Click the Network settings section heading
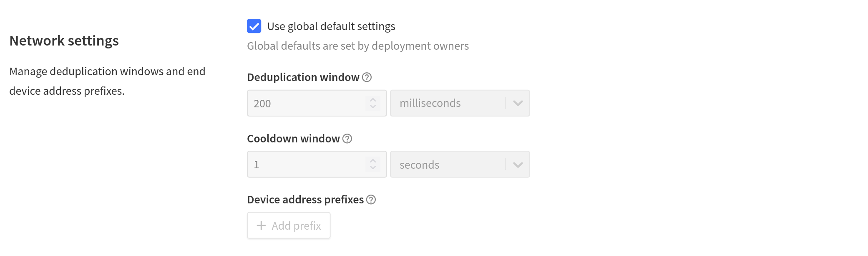 coord(64,41)
